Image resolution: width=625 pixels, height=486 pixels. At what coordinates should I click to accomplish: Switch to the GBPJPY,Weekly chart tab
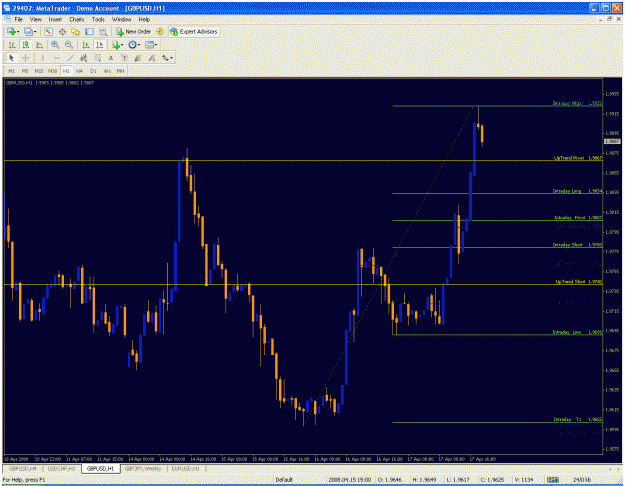coord(143,469)
